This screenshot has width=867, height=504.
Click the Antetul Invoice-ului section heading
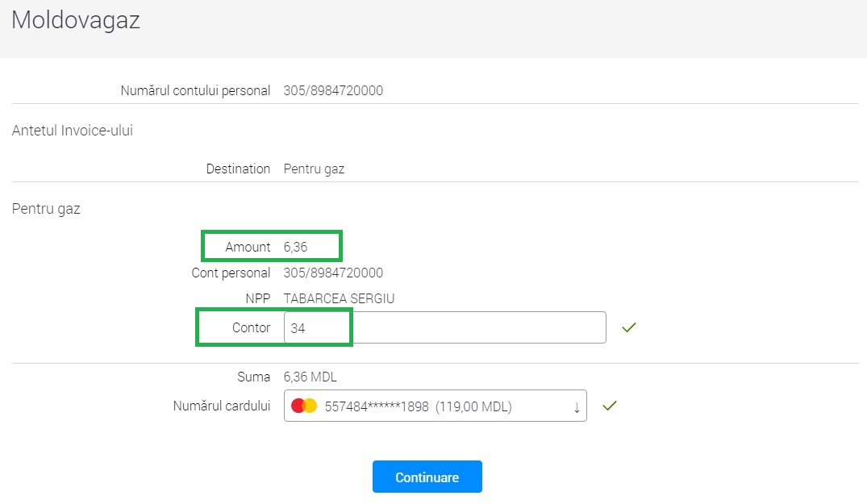(x=73, y=131)
